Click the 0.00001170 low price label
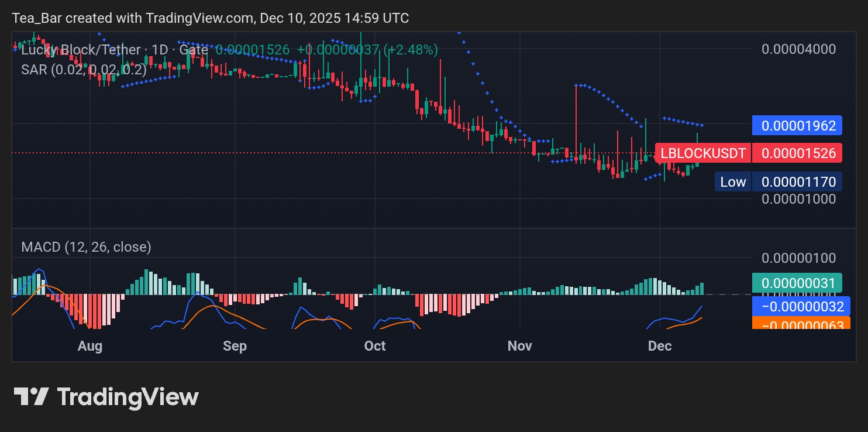 pos(797,181)
